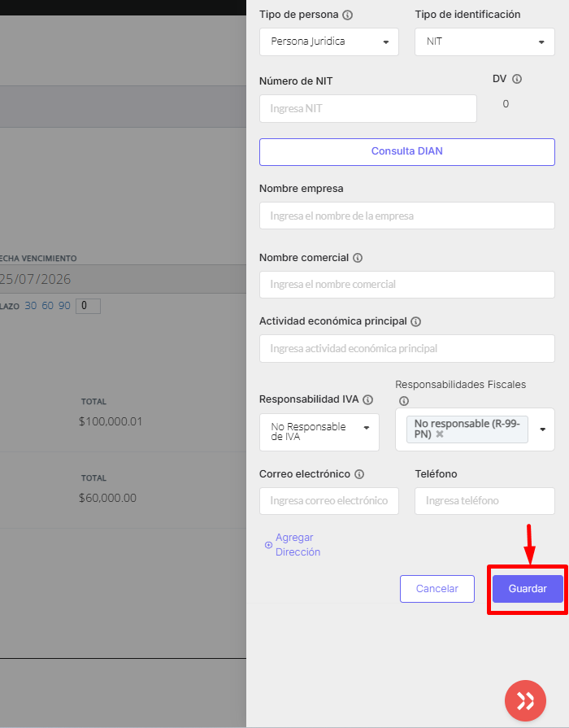The width and height of the screenshot is (569, 728).
Task: Click the Responsabilidad IVA info icon
Action: pyautogui.click(x=367, y=399)
